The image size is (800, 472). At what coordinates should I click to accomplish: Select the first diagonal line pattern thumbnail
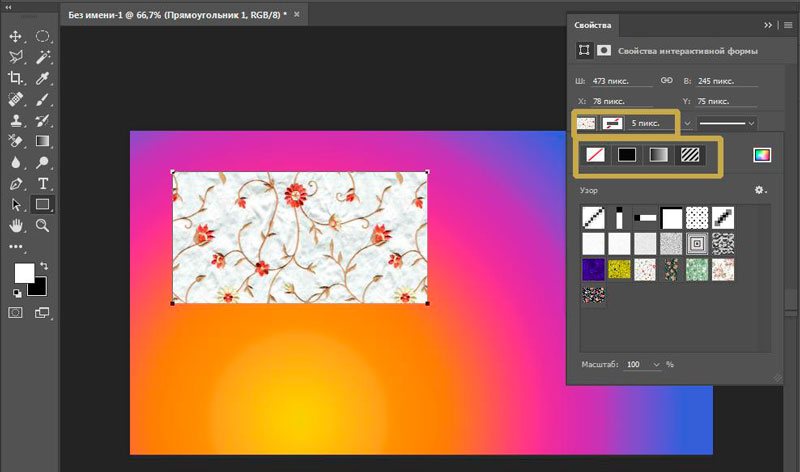pyautogui.click(x=593, y=217)
